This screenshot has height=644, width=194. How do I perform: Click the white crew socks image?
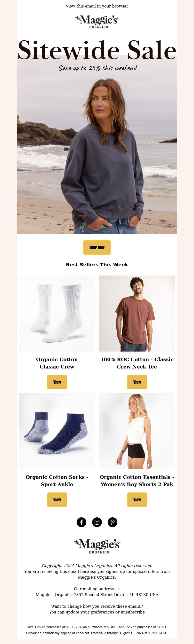pyautogui.click(x=57, y=313)
